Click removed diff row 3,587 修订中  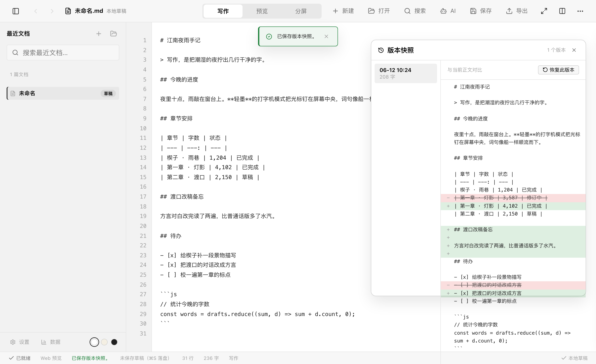point(513,198)
